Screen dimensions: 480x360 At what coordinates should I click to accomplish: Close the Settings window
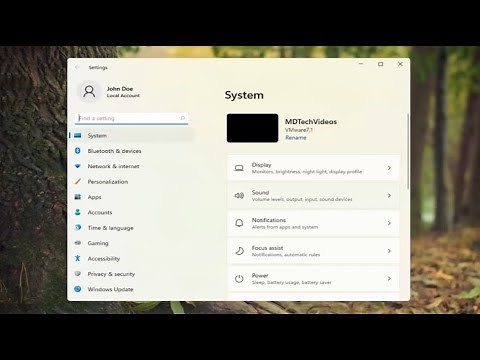pos(400,64)
